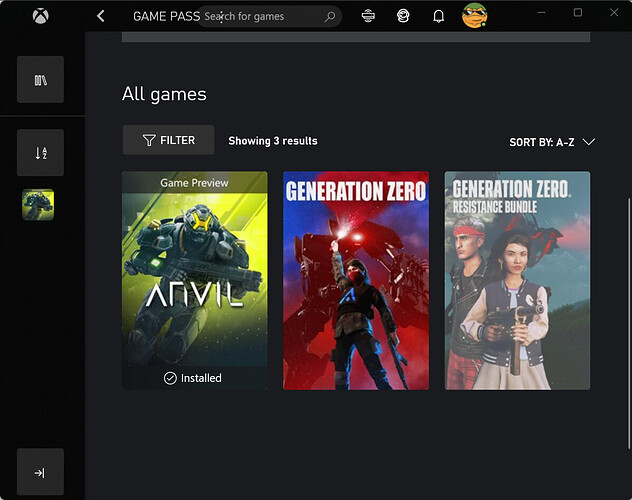632x500 pixels.
Task: Click the Search for games field
Action: coord(269,17)
